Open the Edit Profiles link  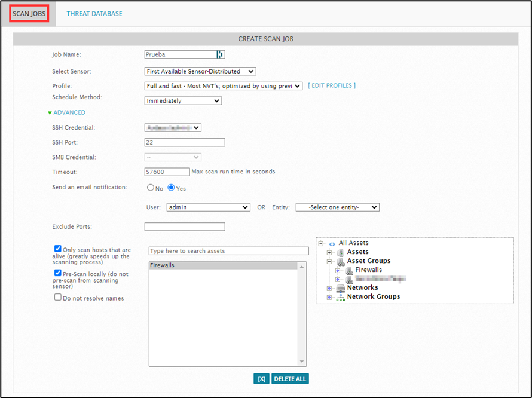pos(332,86)
